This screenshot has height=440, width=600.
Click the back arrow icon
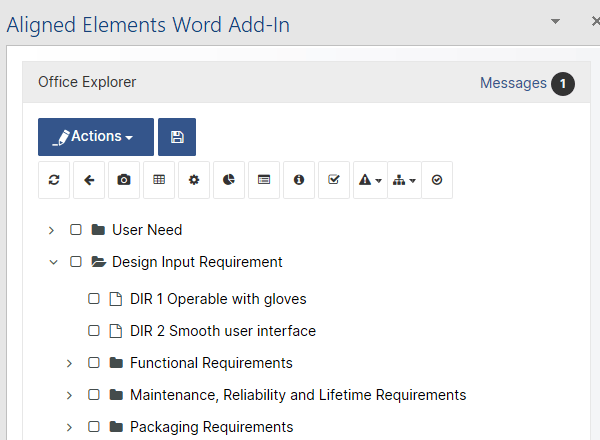click(89, 180)
